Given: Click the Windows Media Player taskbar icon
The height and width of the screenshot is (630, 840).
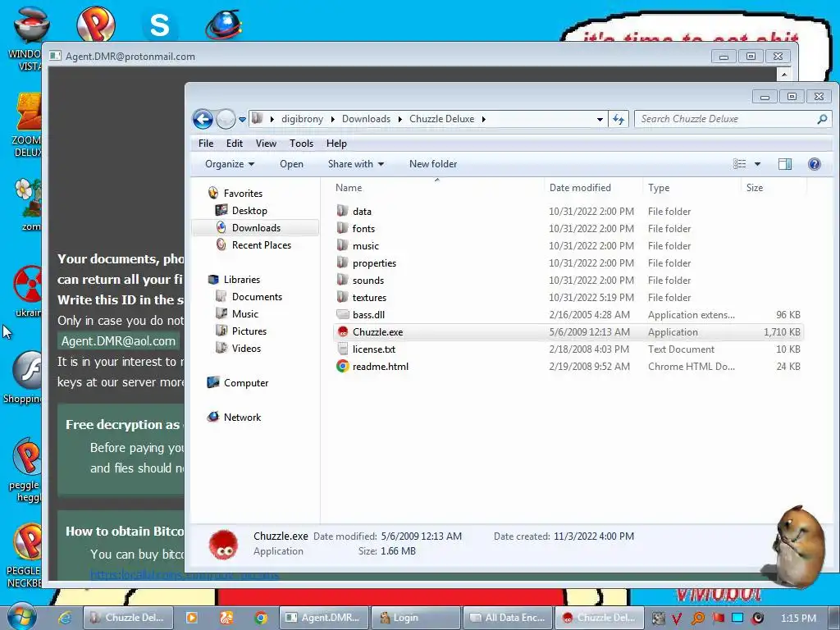Looking at the screenshot, I should [x=191, y=618].
